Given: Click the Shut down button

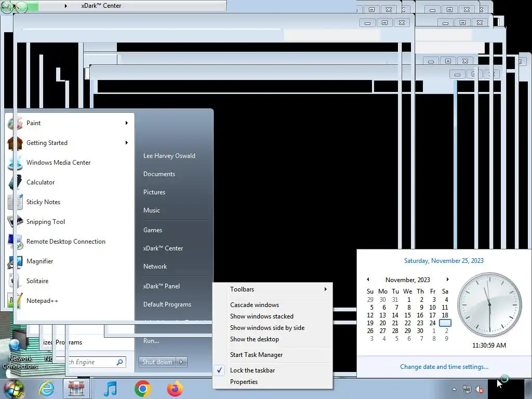Looking at the screenshot, I should [x=157, y=362].
